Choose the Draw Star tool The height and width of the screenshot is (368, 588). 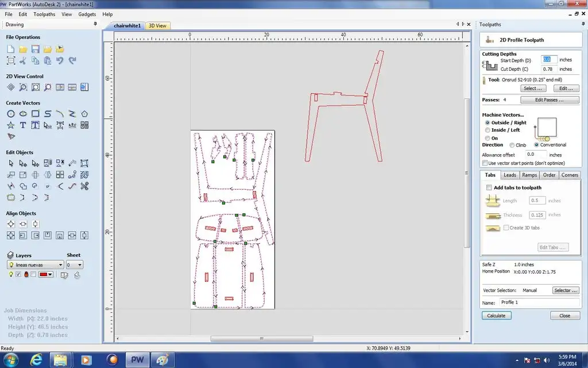click(11, 125)
